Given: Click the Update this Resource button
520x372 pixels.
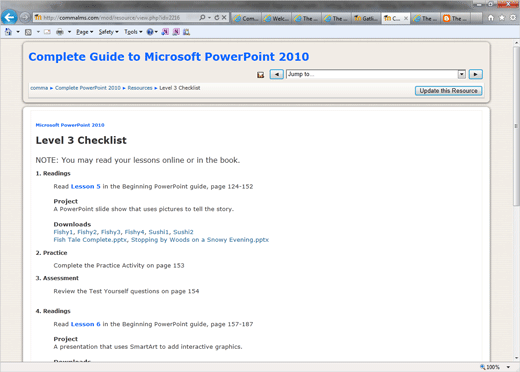Looking at the screenshot, I should coord(448,91).
